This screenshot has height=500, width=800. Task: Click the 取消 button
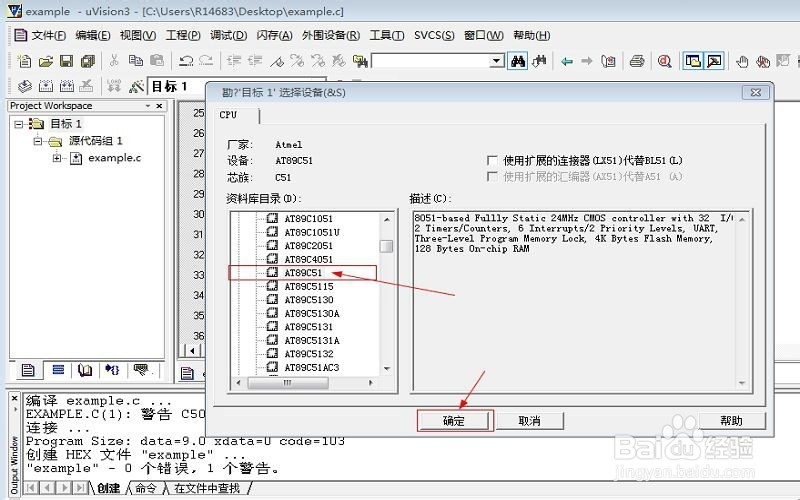(530, 421)
